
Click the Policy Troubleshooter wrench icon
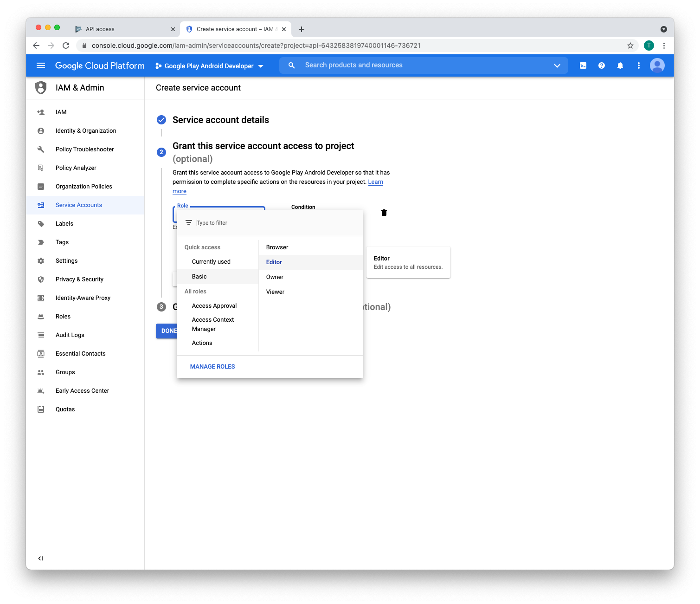coord(41,149)
